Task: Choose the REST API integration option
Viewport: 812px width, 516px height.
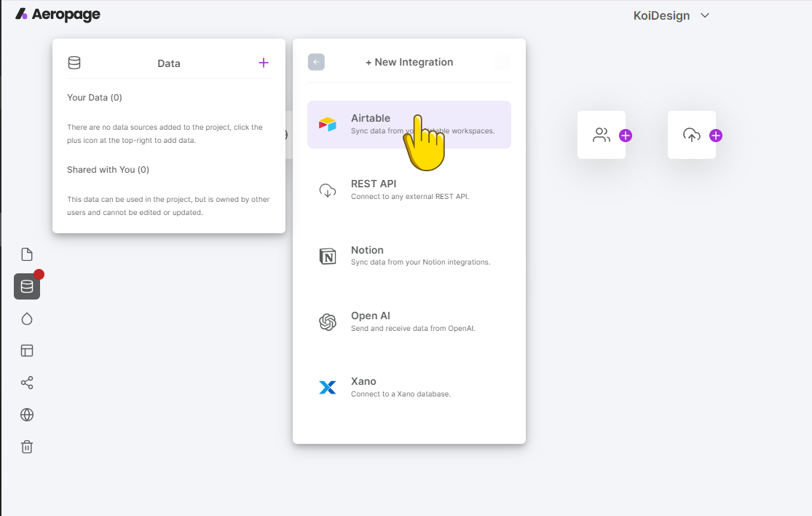Action: coord(409,190)
